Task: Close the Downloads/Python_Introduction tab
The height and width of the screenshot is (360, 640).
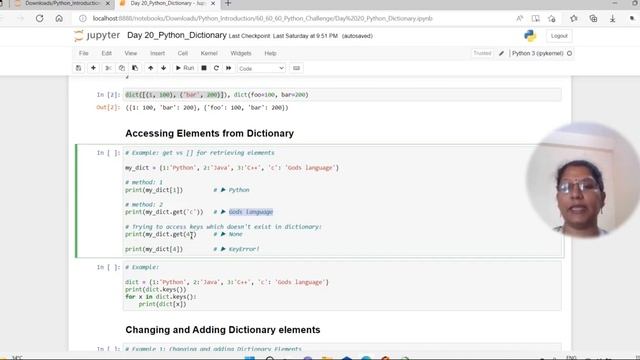Action: (x=108, y=3)
